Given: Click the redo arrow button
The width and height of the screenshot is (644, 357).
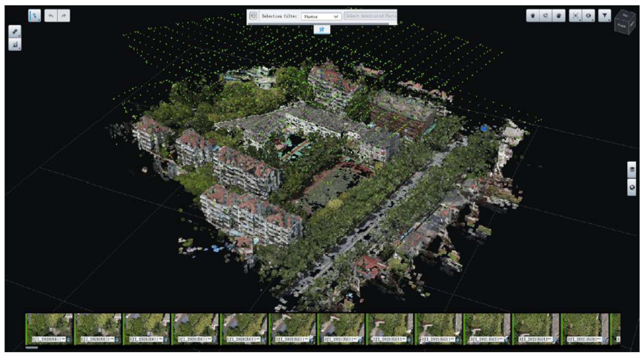Looking at the screenshot, I should pos(64,16).
